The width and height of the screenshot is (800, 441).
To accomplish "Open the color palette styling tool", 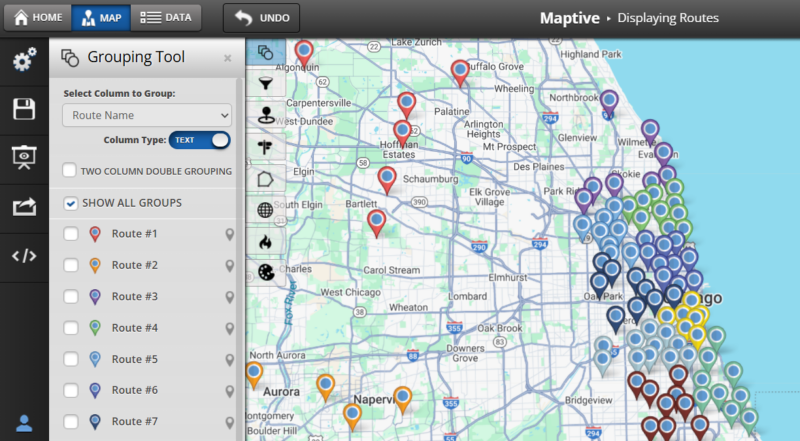I will coord(265,273).
